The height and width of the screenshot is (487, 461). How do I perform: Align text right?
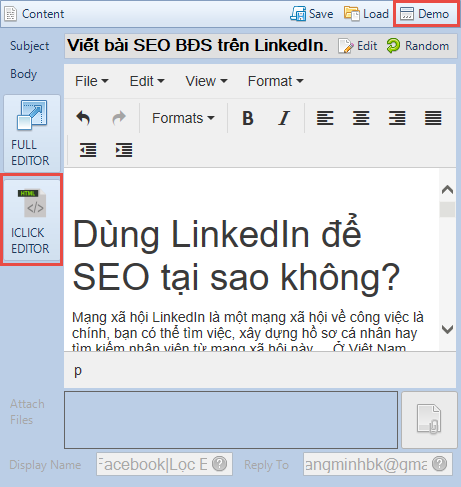[397, 118]
